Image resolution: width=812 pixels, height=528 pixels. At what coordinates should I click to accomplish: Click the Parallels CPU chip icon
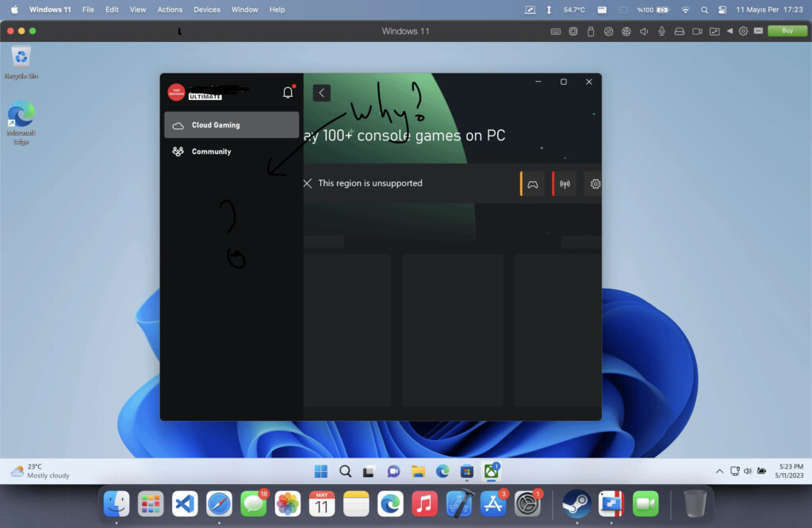coord(573,32)
